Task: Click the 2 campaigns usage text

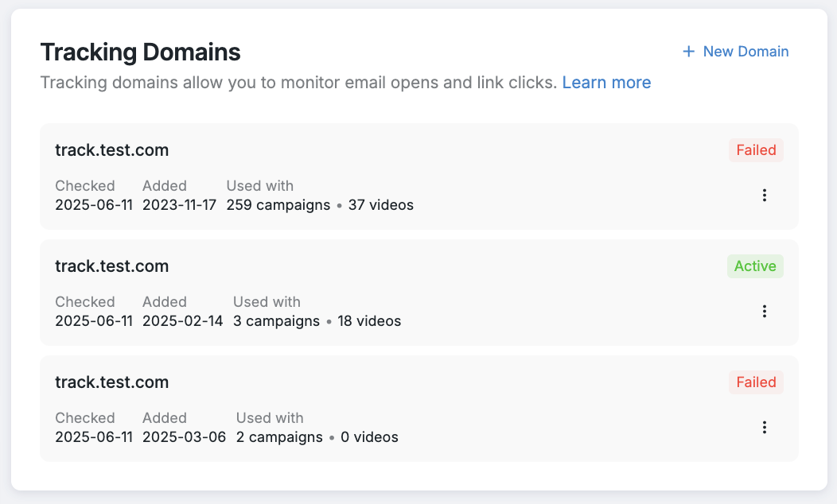Action: point(279,437)
